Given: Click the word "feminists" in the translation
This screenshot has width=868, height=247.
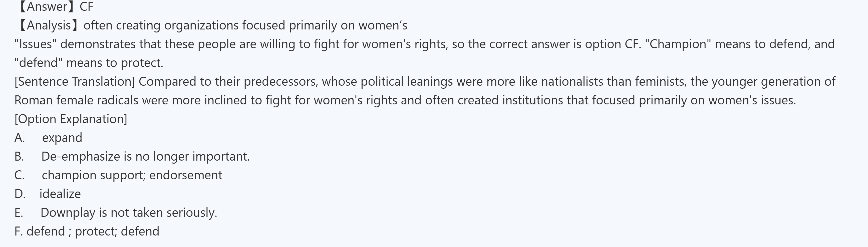Looking at the screenshot, I should pos(660,82).
